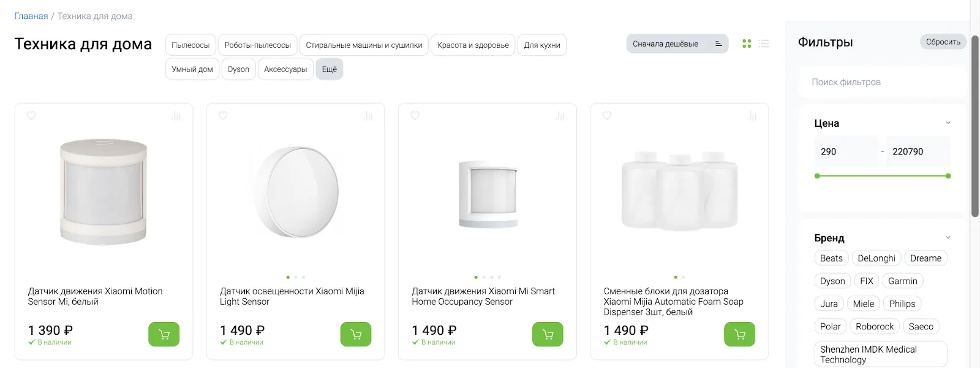Open the Роботы-пылесосы category
Screen dimensions: 980x368
coord(257,45)
